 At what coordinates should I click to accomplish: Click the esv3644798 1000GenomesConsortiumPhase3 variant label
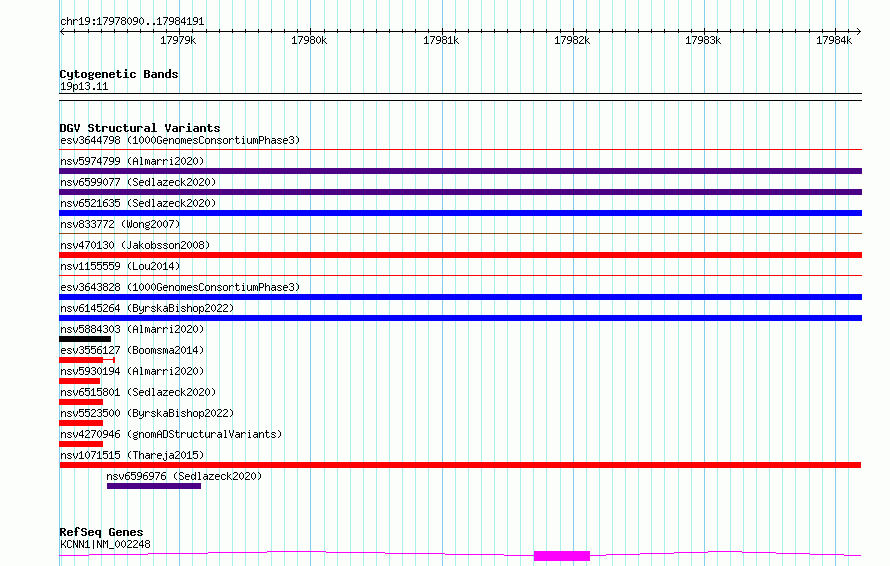click(x=180, y=140)
